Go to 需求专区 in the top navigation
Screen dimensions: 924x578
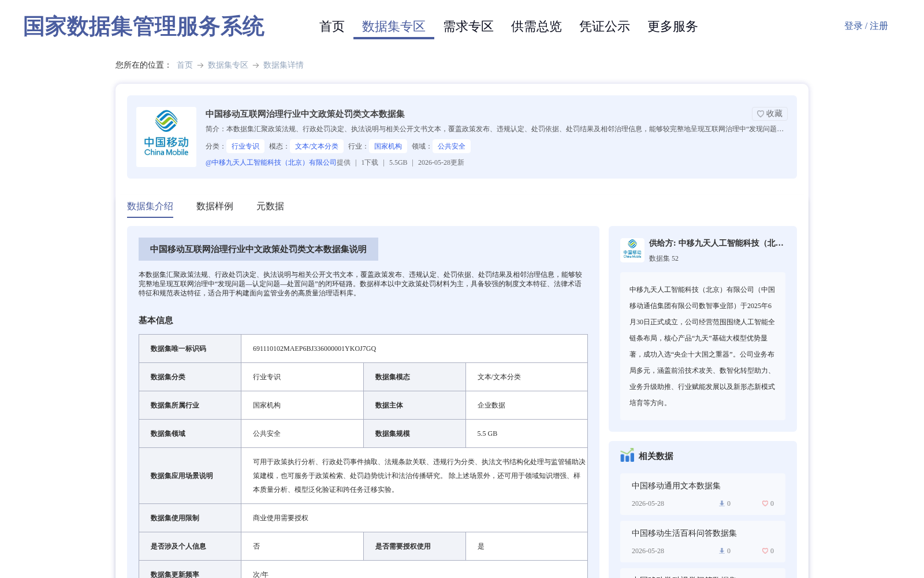point(468,27)
